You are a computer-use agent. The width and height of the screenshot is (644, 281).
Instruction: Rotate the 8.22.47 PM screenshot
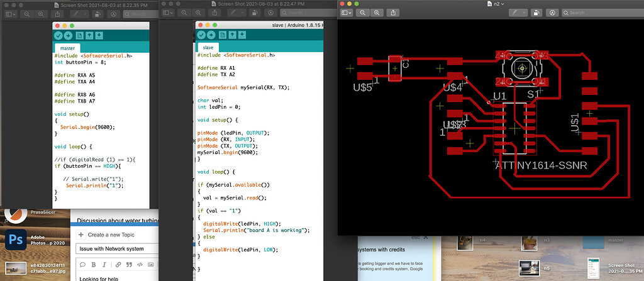click(255, 13)
